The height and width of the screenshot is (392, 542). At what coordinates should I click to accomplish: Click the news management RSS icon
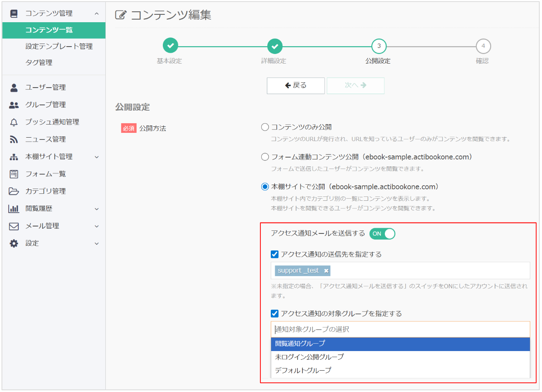[14, 139]
